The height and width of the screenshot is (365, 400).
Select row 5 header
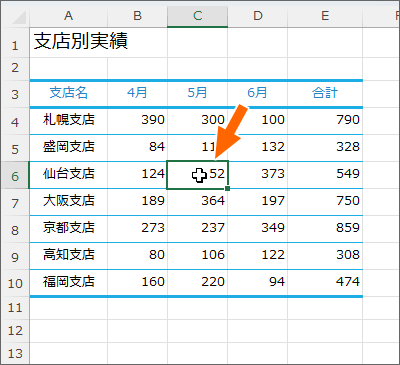point(15,148)
